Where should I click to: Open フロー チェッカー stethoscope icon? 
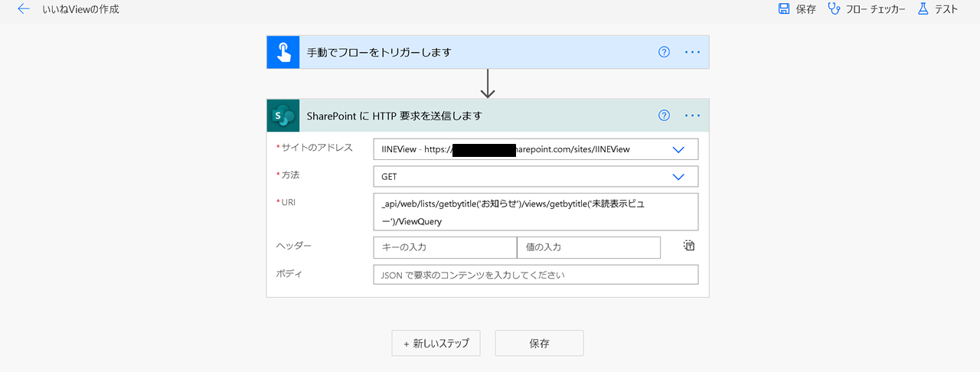pyautogui.click(x=835, y=9)
